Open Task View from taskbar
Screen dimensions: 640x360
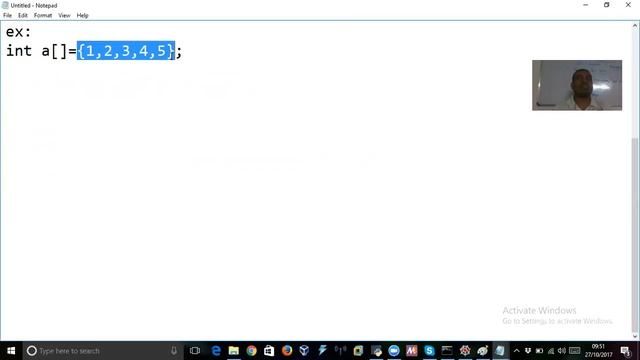pos(195,351)
